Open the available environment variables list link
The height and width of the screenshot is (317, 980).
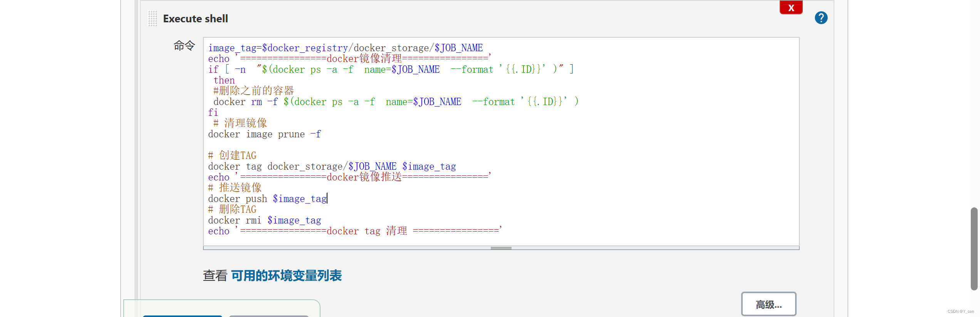click(286, 275)
